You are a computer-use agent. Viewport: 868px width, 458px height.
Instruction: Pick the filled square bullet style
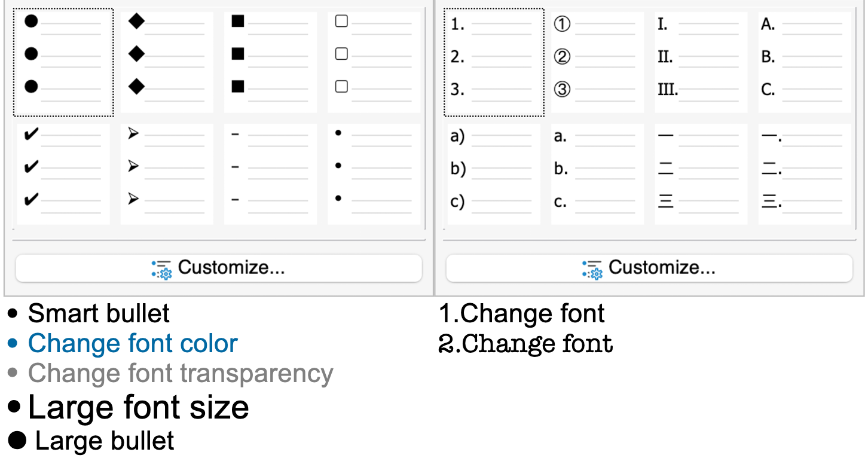tap(270, 62)
